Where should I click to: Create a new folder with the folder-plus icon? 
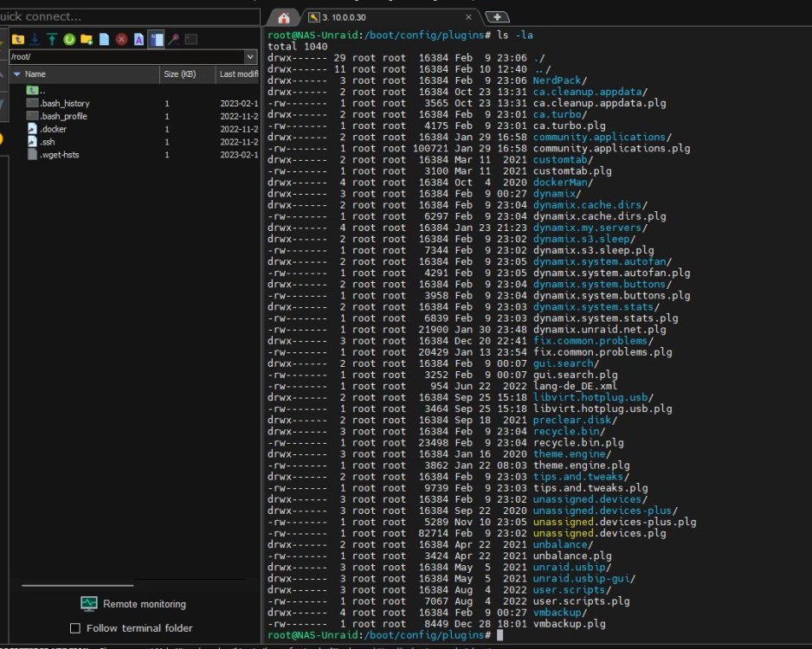[x=87, y=39]
